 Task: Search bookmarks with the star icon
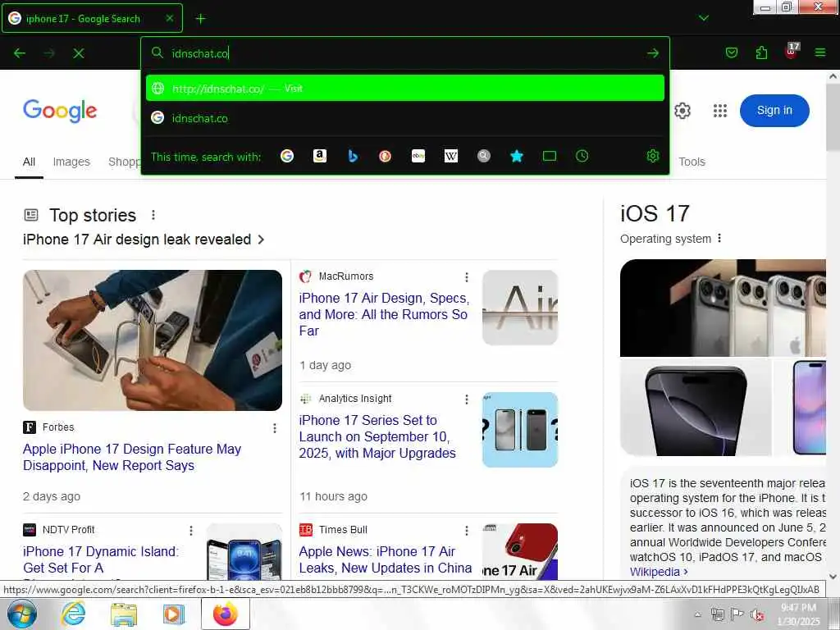click(x=517, y=156)
